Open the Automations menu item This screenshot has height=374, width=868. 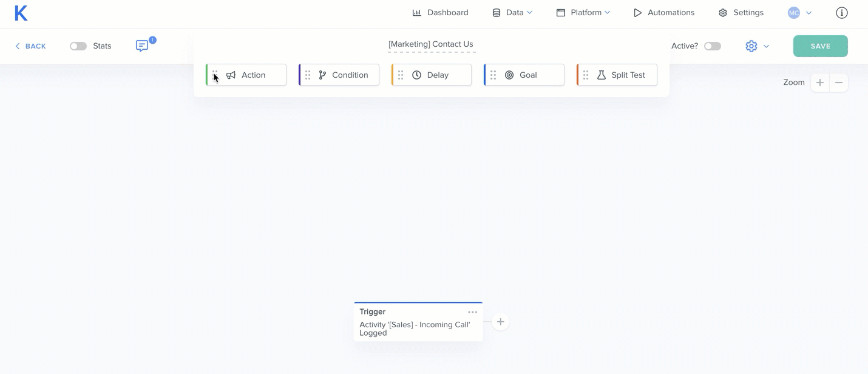664,13
